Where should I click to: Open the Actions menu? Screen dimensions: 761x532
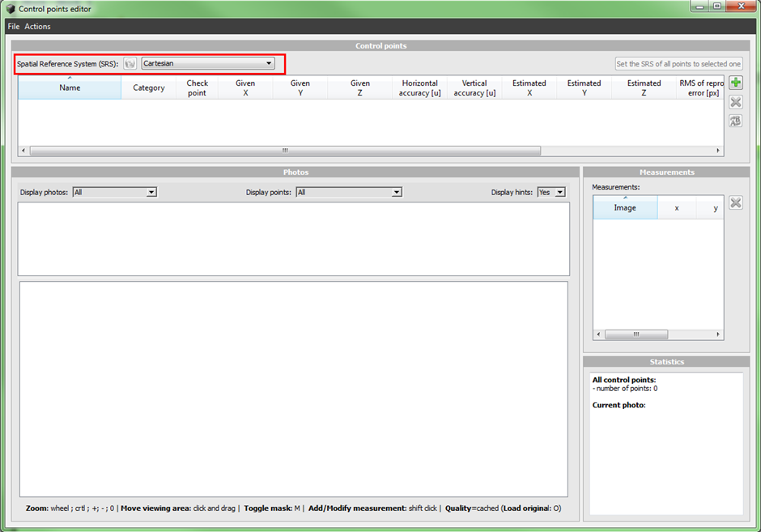coord(37,26)
